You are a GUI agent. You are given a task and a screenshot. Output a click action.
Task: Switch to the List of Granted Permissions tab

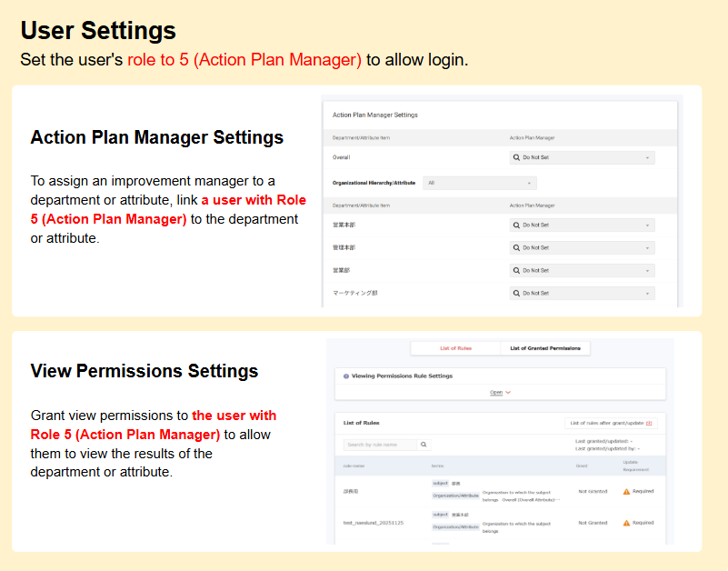point(545,348)
